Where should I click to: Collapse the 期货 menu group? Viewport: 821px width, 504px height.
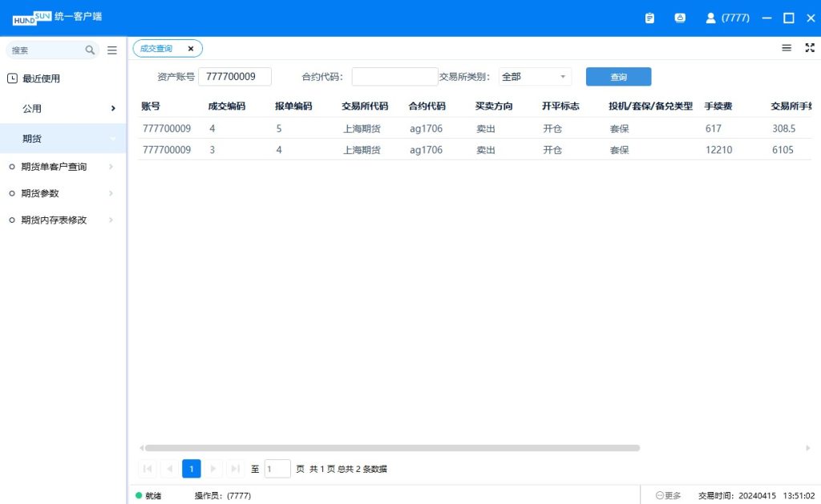tap(63, 139)
